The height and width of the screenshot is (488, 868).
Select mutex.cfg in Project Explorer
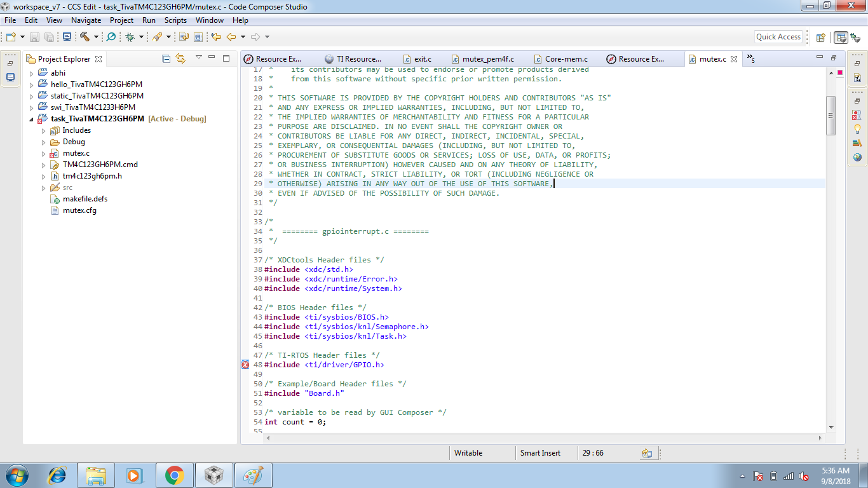coord(79,210)
